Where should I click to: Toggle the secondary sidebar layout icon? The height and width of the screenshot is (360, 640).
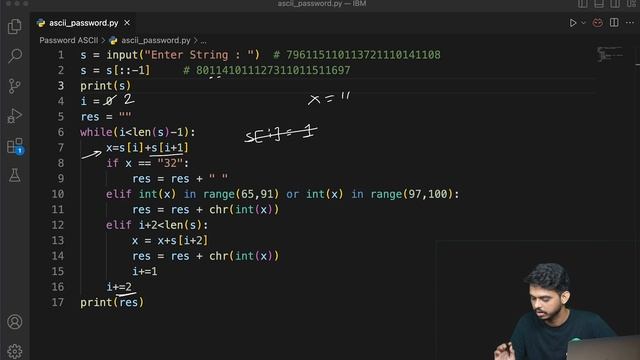pos(615,4)
